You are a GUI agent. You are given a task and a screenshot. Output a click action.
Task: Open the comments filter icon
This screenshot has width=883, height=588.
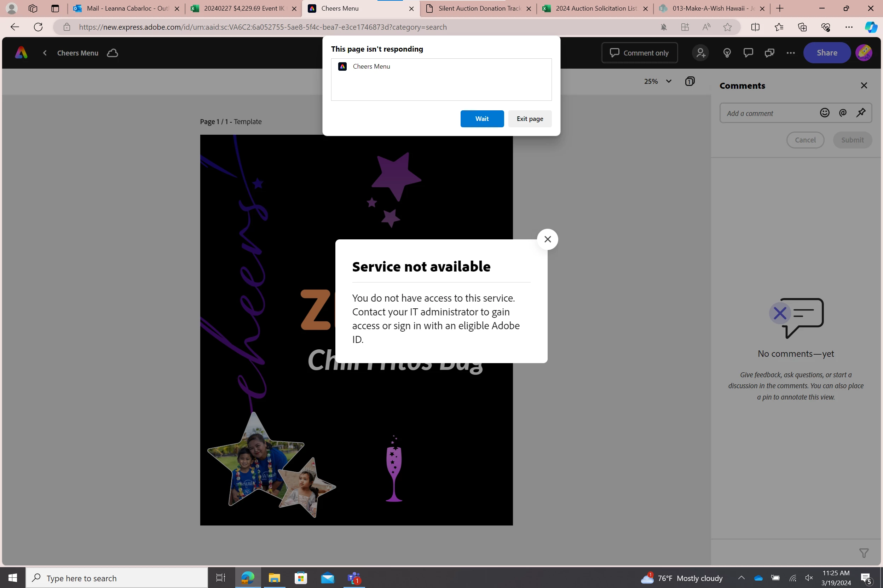point(864,553)
